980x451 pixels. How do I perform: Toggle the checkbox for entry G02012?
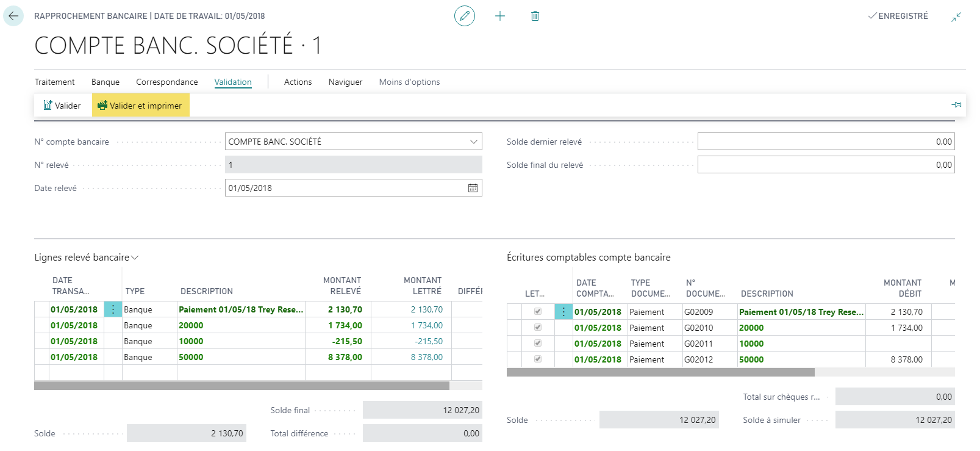tap(538, 359)
